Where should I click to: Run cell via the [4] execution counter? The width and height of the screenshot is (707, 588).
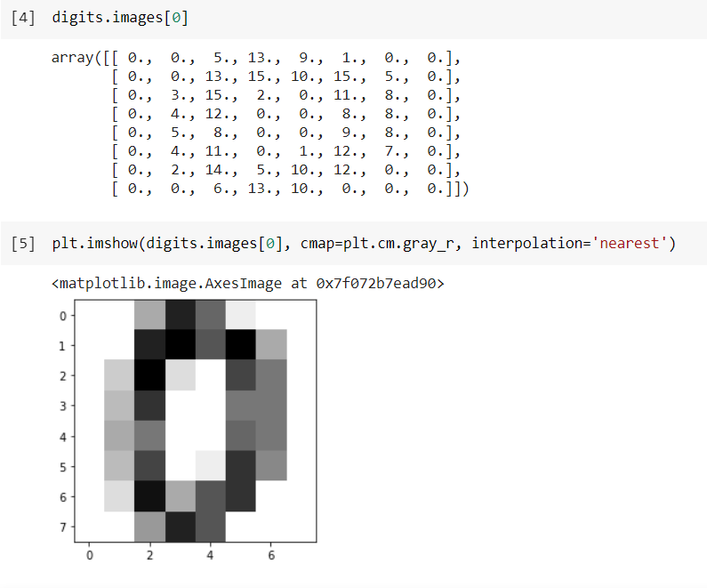click(23, 18)
